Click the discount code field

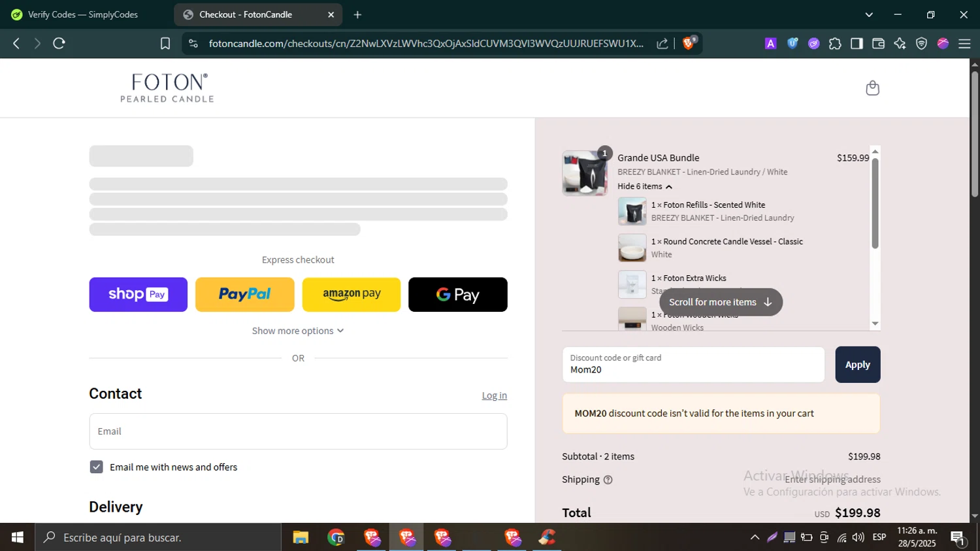coord(693,365)
